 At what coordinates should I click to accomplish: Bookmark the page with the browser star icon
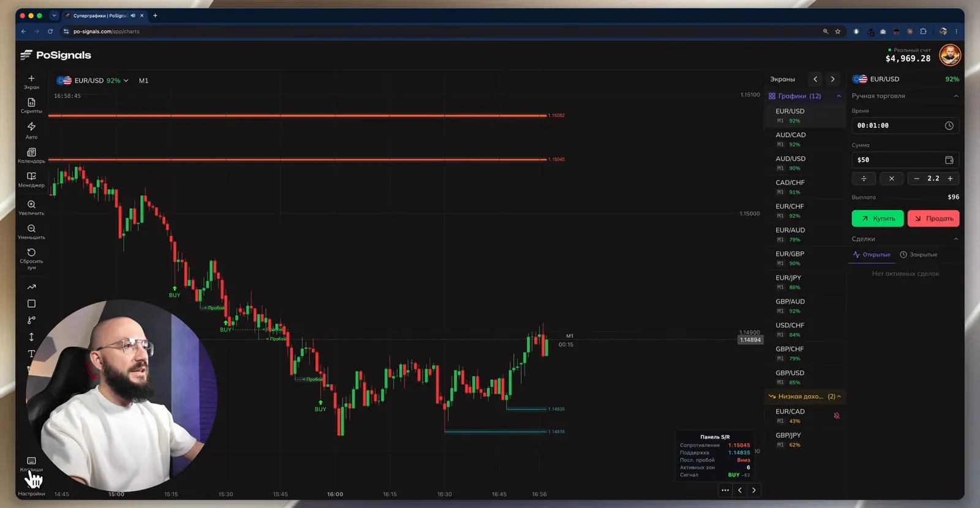click(838, 31)
